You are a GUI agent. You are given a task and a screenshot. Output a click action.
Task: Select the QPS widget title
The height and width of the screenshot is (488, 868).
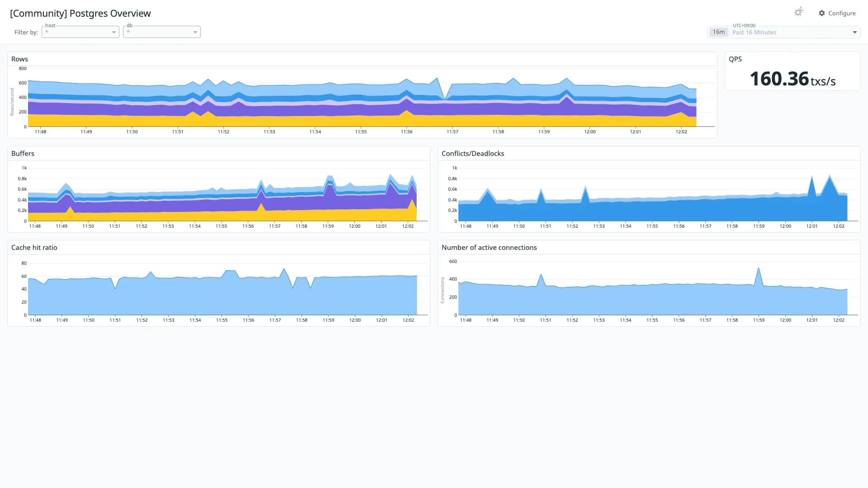pyautogui.click(x=735, y=59)
